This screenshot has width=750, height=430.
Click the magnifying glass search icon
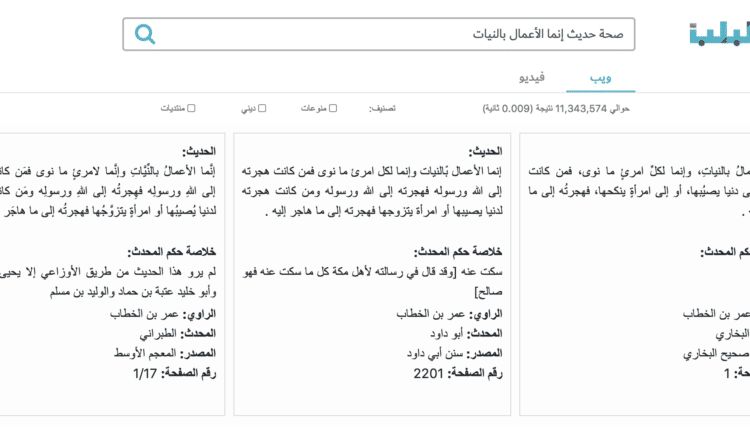pos(145,34)
